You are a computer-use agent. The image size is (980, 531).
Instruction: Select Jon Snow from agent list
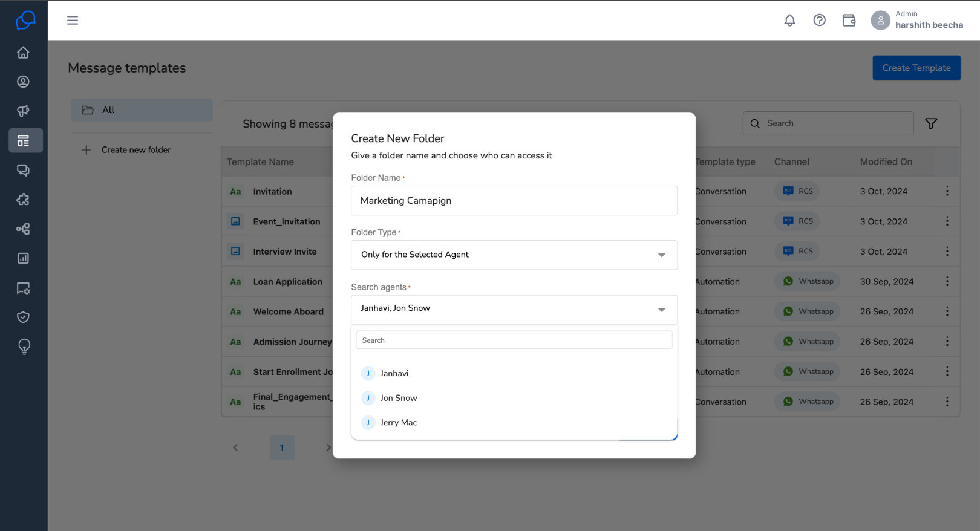tap(514, 398)
